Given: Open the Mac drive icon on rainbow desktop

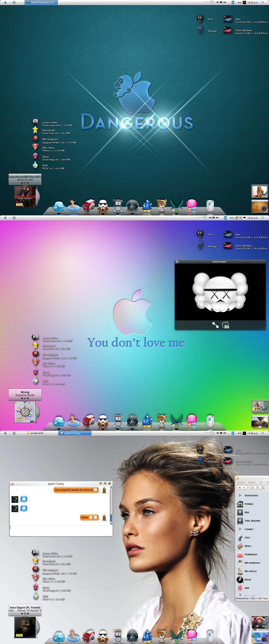Looking at the screenshot, I should click(x=228, y=234).
